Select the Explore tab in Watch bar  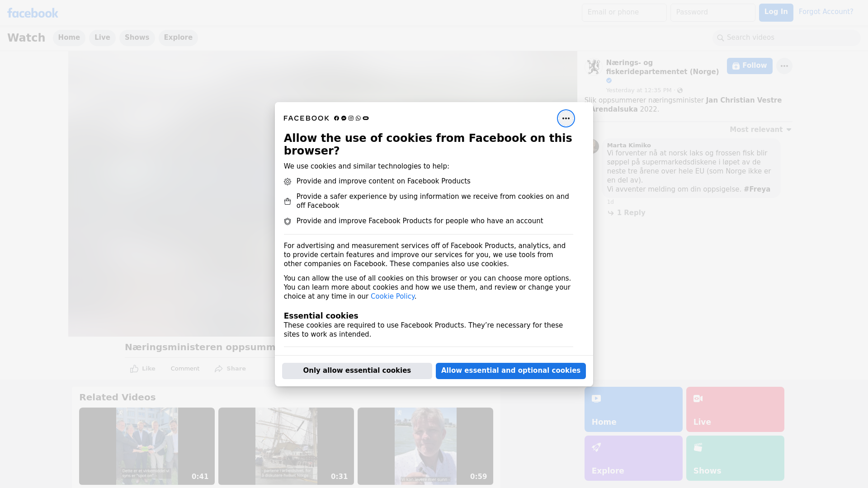tap(178, 38)
